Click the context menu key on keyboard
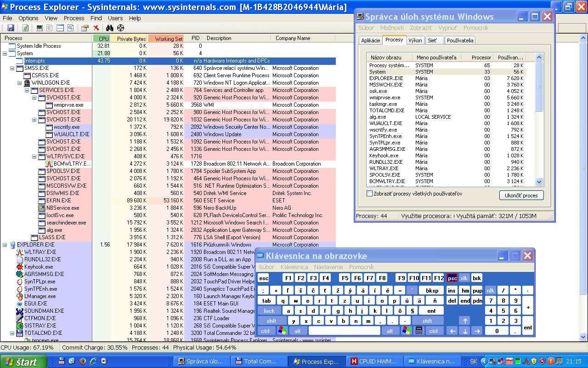 pos(419,331)
